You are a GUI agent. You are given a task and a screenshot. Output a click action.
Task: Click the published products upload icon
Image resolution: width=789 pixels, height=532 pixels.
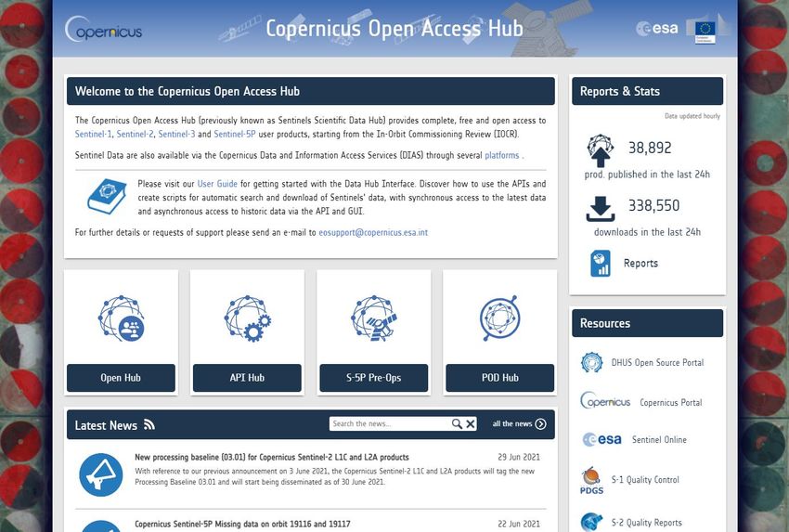coord(601,150)
